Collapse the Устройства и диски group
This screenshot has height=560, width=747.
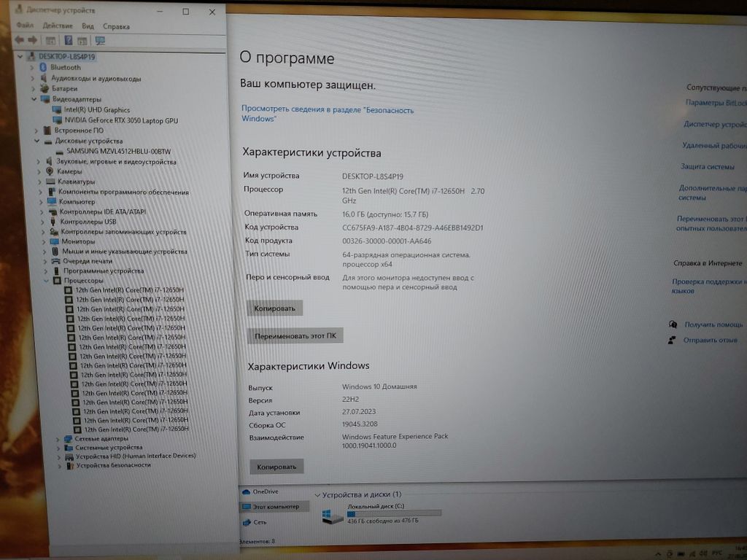click(x=317, y=494)
